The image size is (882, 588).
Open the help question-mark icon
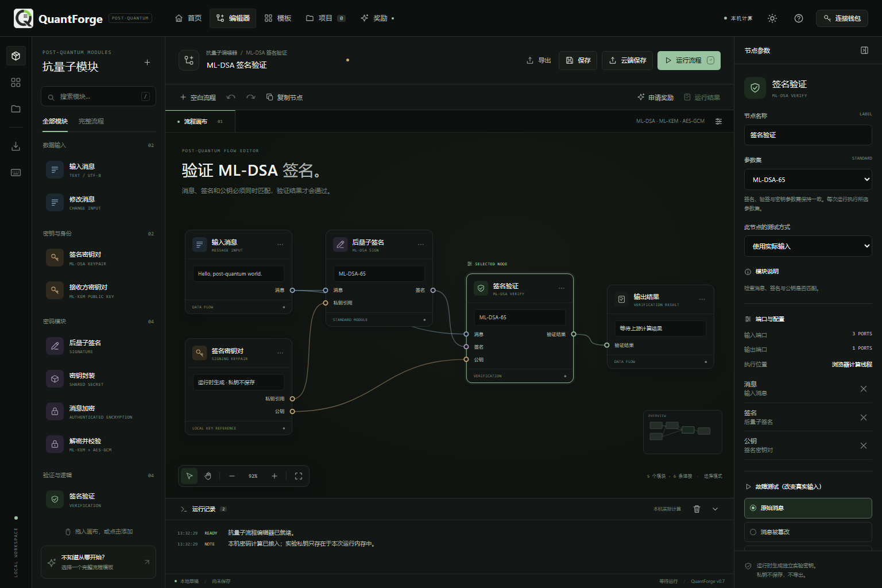pyautogui.click(x=799, y=18)
